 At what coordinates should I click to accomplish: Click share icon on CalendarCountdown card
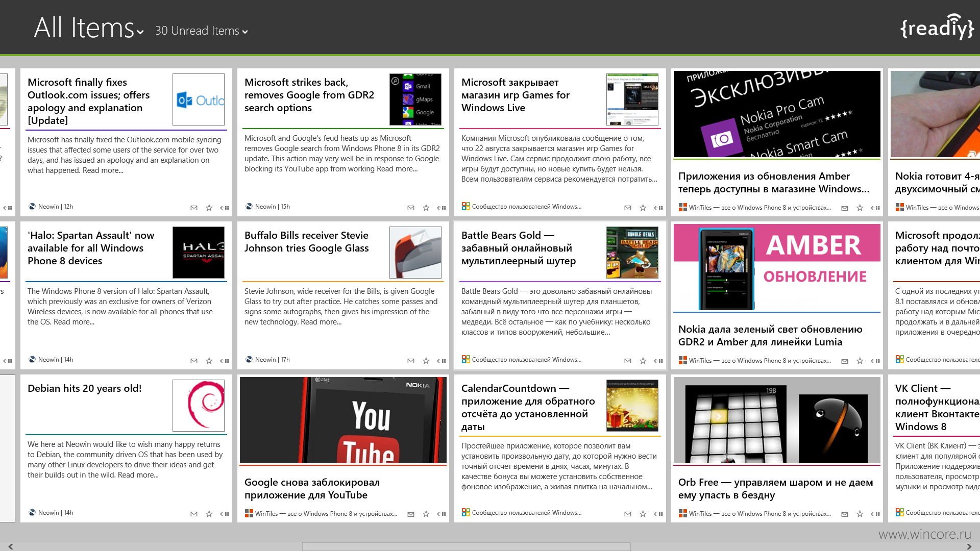(x=658, y=514)
